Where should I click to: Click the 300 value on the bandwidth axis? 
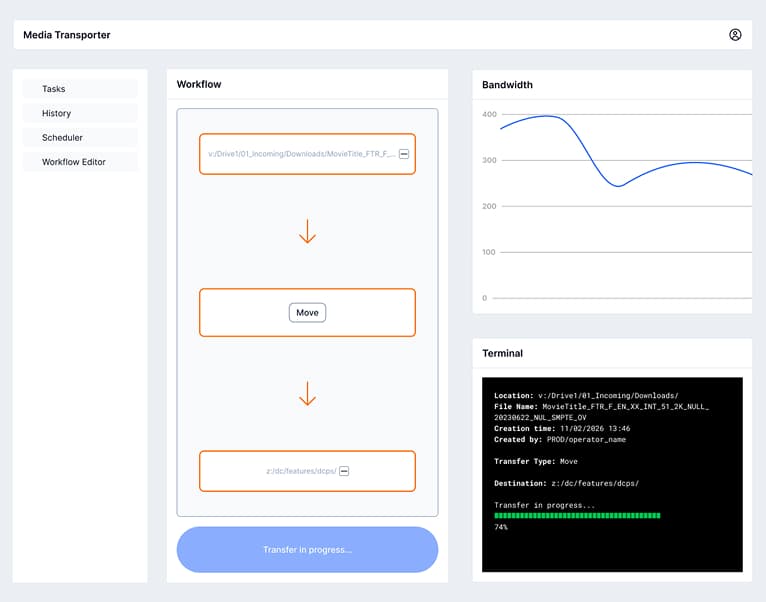[x=489, y=160]
